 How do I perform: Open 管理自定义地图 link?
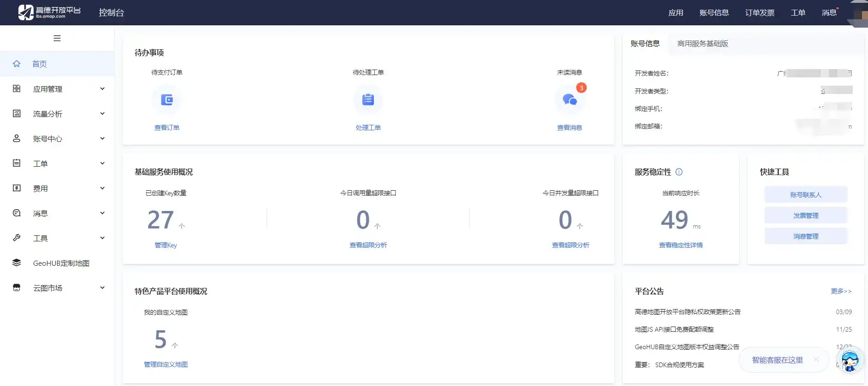point(166,364)
